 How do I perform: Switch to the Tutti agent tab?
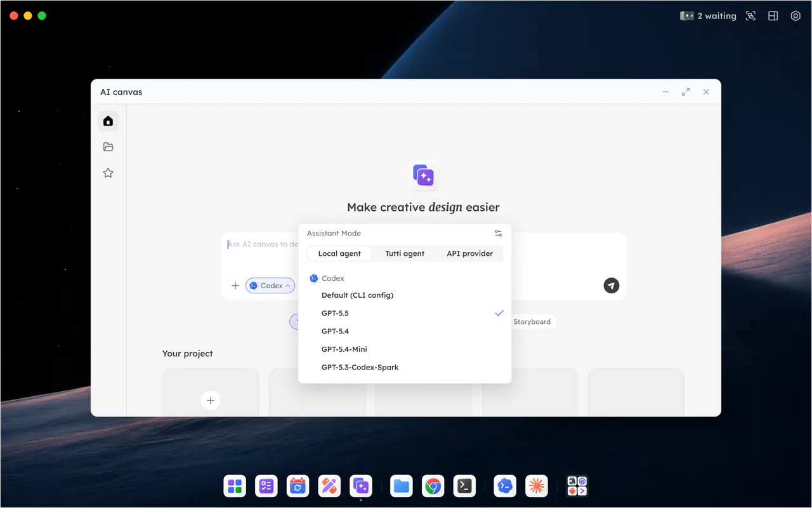point(405,253)
